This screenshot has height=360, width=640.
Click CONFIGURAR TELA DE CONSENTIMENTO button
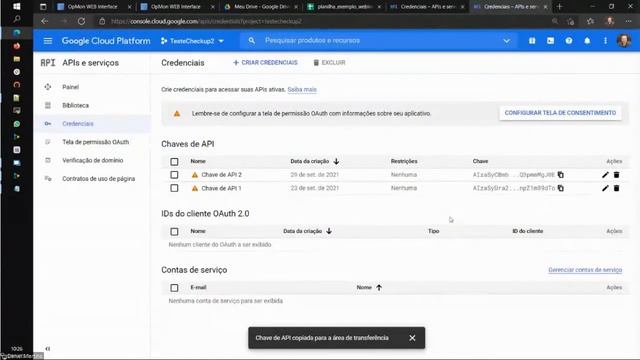tap(560, 113)
